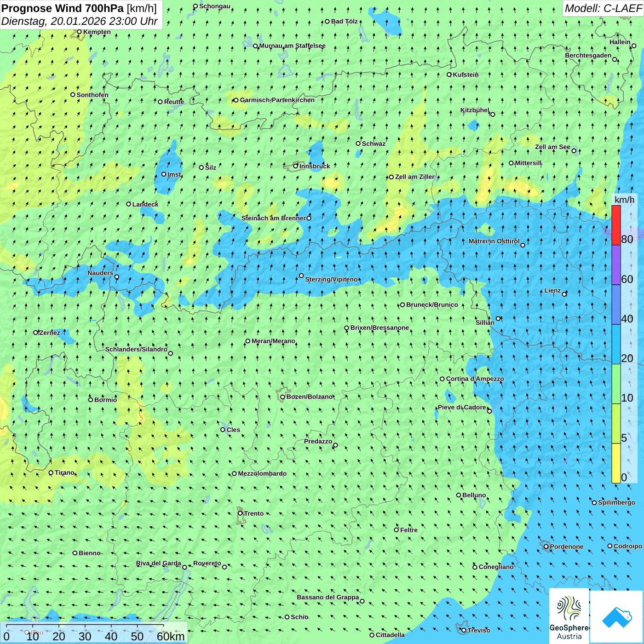The width and height of the screenshot is (644, 644).
Task: Click the Innsbruck city marker
Action: point(296,166)
